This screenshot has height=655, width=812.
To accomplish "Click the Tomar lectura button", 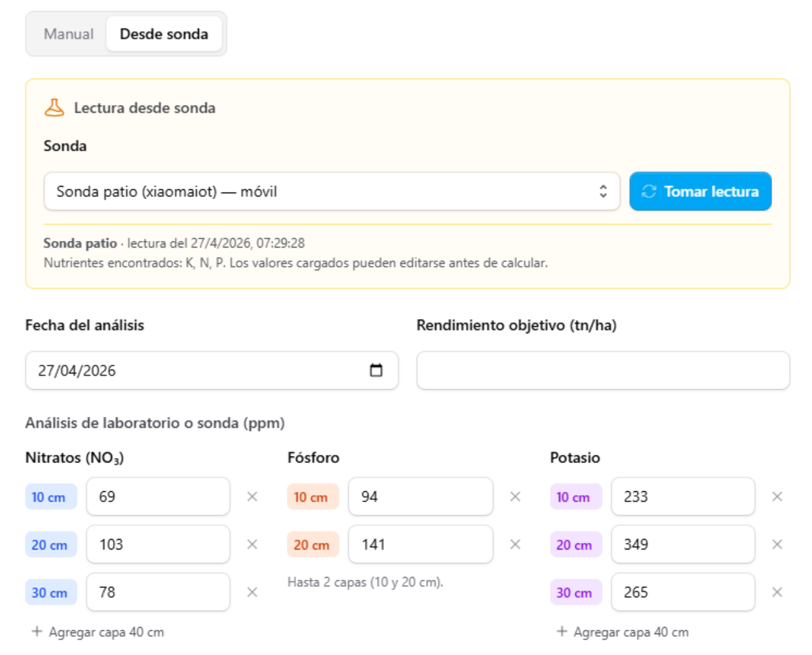I will tap(700, 191).
